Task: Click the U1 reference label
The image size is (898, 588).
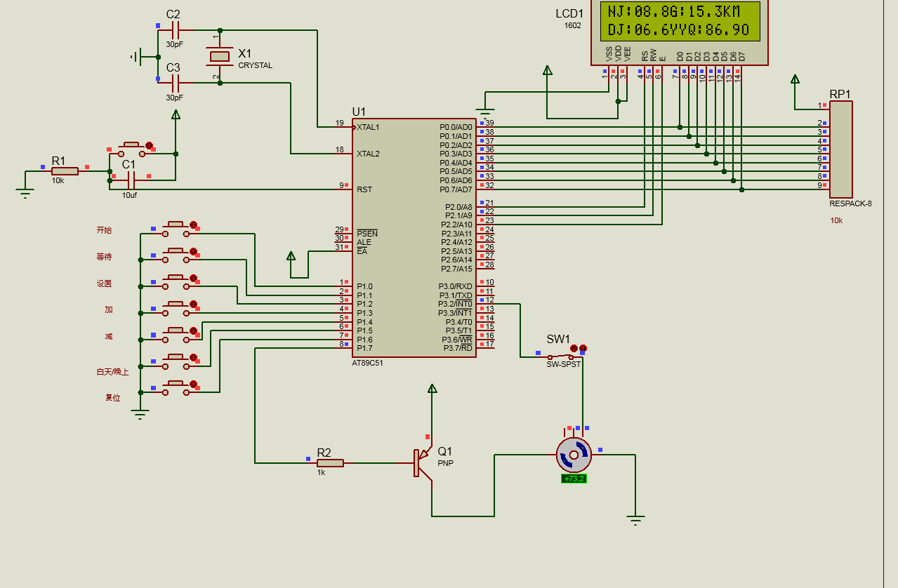Action: click(x=359, y=112)
